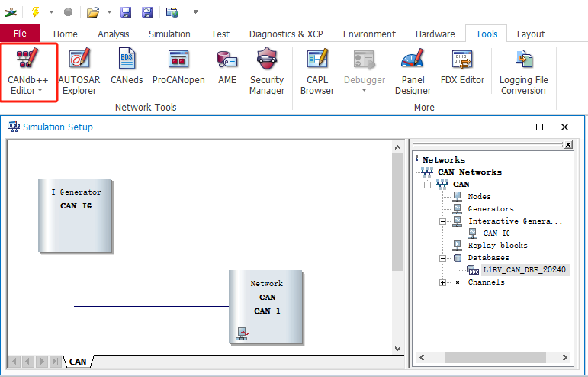Close the network tree pane
588x377 pixels.
(x=568, y=145)
